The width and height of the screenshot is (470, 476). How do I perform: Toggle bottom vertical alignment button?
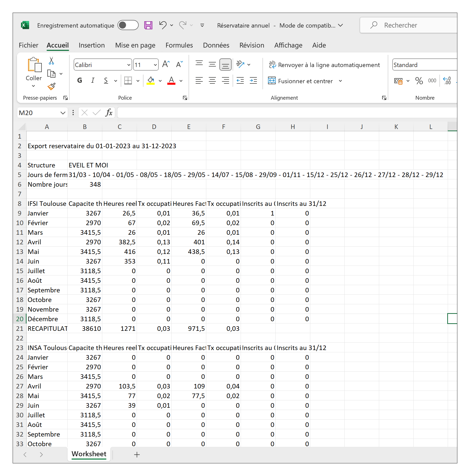tap(225, 65)
